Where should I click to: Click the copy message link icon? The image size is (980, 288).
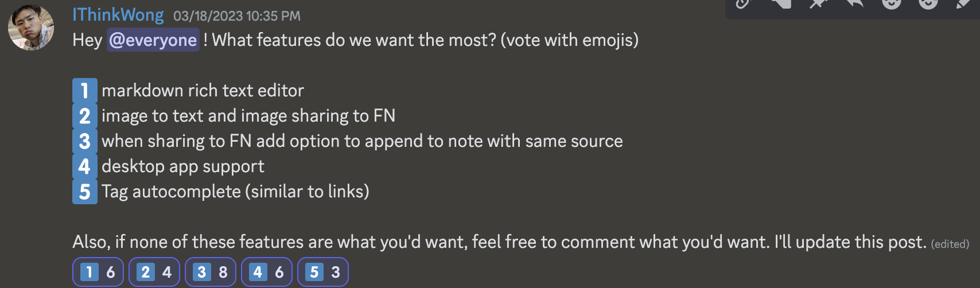point(743,3)
